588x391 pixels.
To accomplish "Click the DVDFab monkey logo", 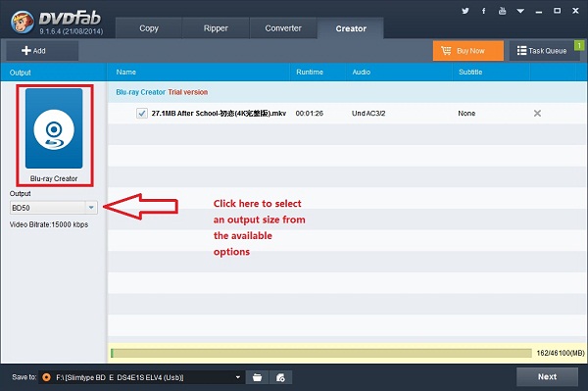I will tap(23, 22).
